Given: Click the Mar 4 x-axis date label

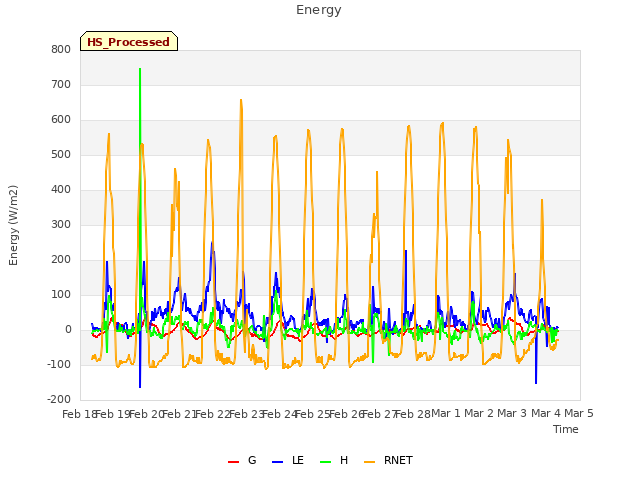Looking at the screenshot, I should tap(546, 413).
